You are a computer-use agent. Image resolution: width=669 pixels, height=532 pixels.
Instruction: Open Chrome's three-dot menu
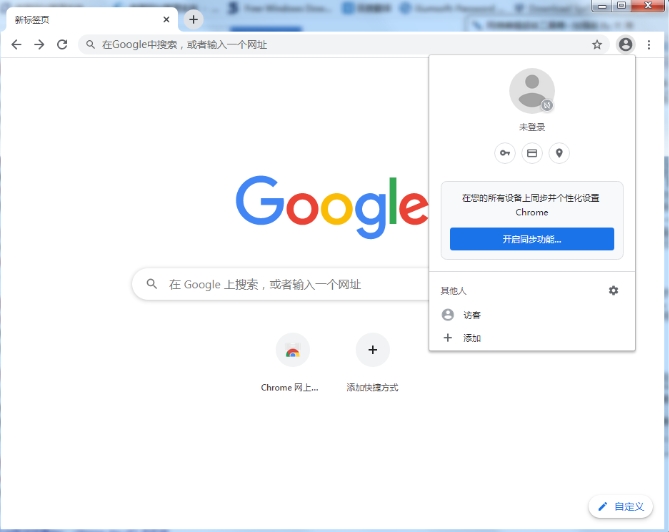tap(649, 44)
